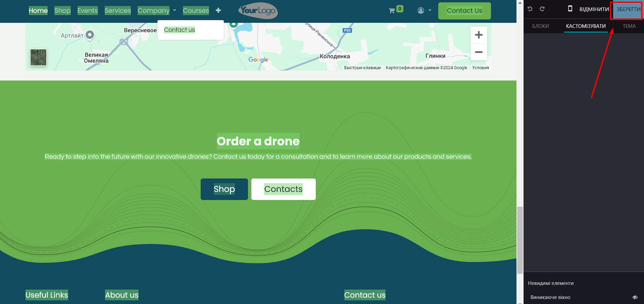Viewport: 644px width, 304px height.
Task: Switch map to satellite view thumbnail
Action: [x=39, y=57]
